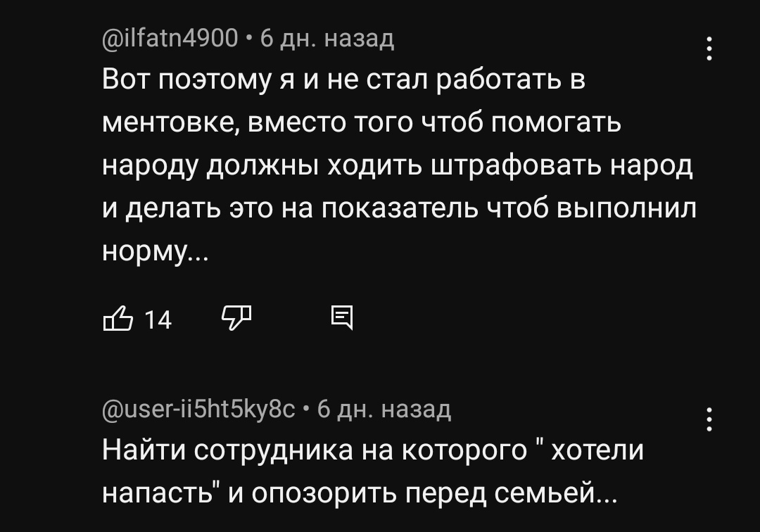760x532 pixels.
Task: Open options menu for @ilfatn4900 comment
Action: pyautogui.click(x=709, y=49)
